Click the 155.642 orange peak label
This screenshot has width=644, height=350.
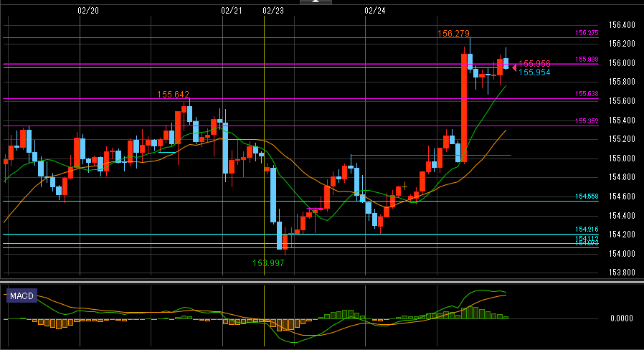pyautogui.click(x=174, y=94)
